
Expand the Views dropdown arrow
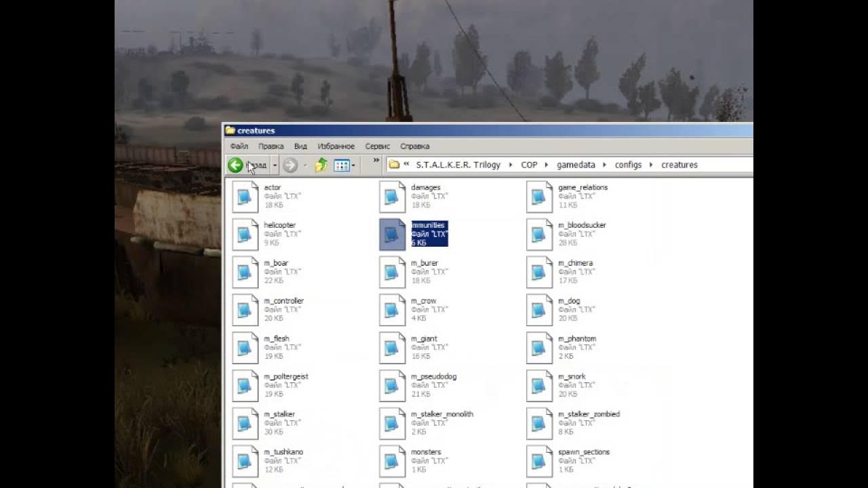point(353,165)
